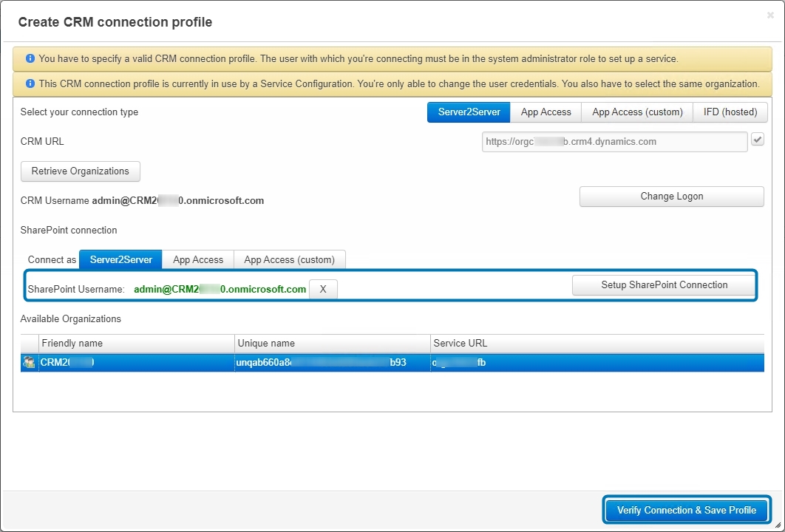Click into the CRM URL input field
The width and height of the screenshot is (785, 532).
tap(614, 142)
